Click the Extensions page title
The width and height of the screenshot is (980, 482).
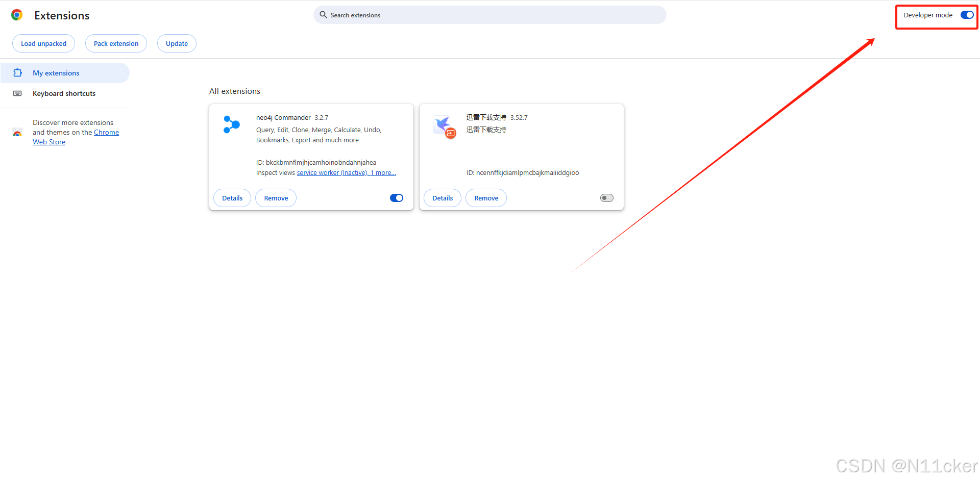62,16
